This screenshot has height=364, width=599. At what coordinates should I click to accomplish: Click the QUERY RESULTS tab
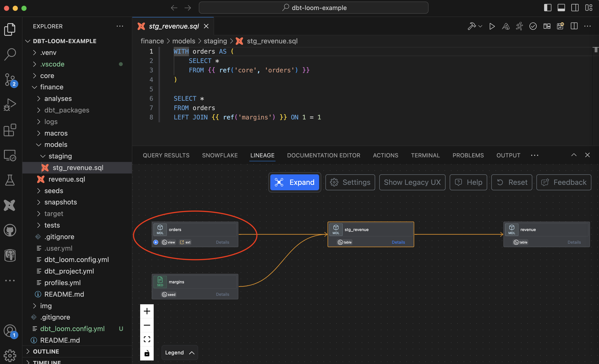[166, 155]
